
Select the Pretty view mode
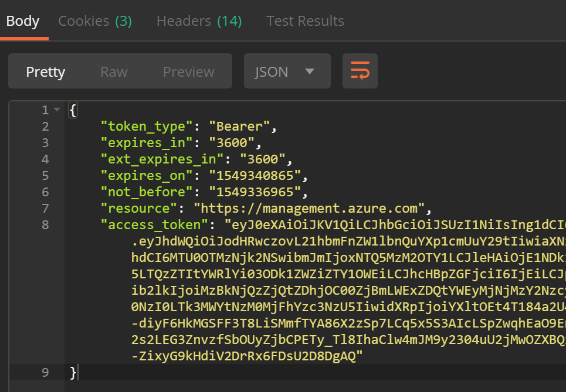pyautogui.click(x=46, y=71)
